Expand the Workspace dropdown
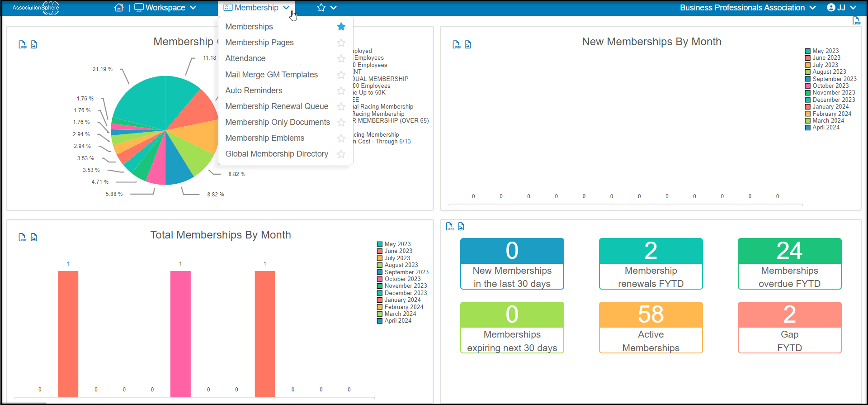 165,8
